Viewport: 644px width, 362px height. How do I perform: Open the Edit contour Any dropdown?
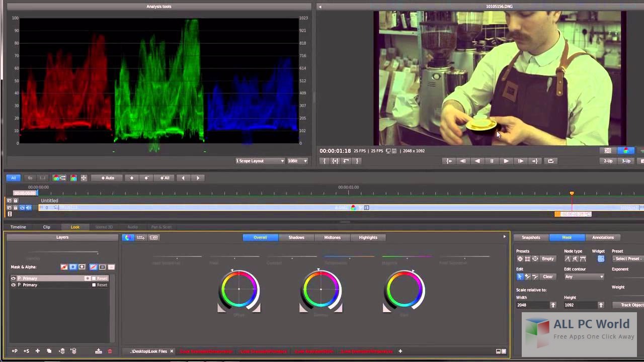584,277
